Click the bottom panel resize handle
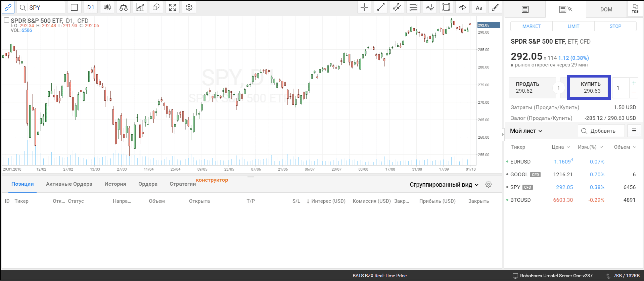Viewport: 644px width, 281px height. pyautogui.click(x=251, y=177)
